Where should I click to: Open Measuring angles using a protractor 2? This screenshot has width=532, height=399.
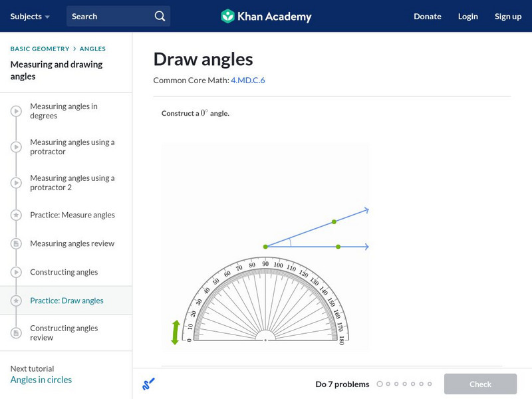[x=72, y=183]
